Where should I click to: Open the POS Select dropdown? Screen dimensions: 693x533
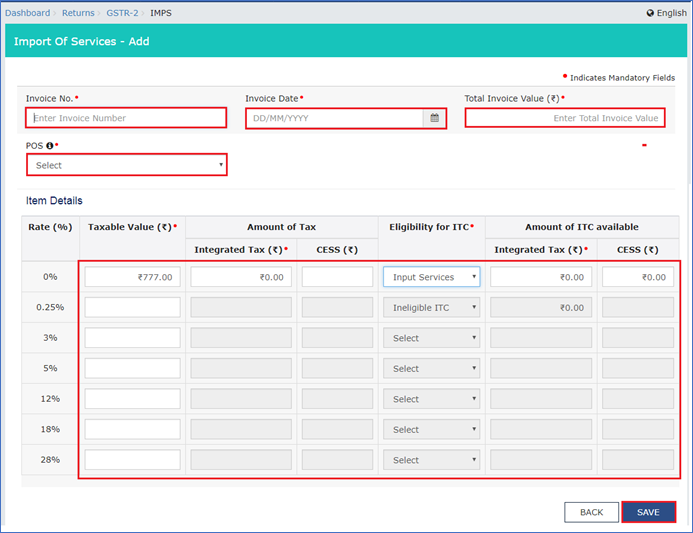(127, 165)
